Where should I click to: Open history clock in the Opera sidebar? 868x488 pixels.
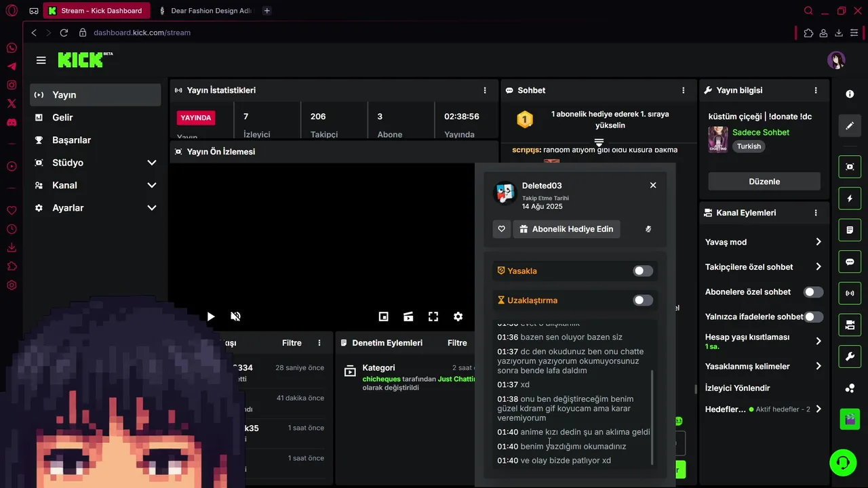pyautogui.click(x=12, y=229)
